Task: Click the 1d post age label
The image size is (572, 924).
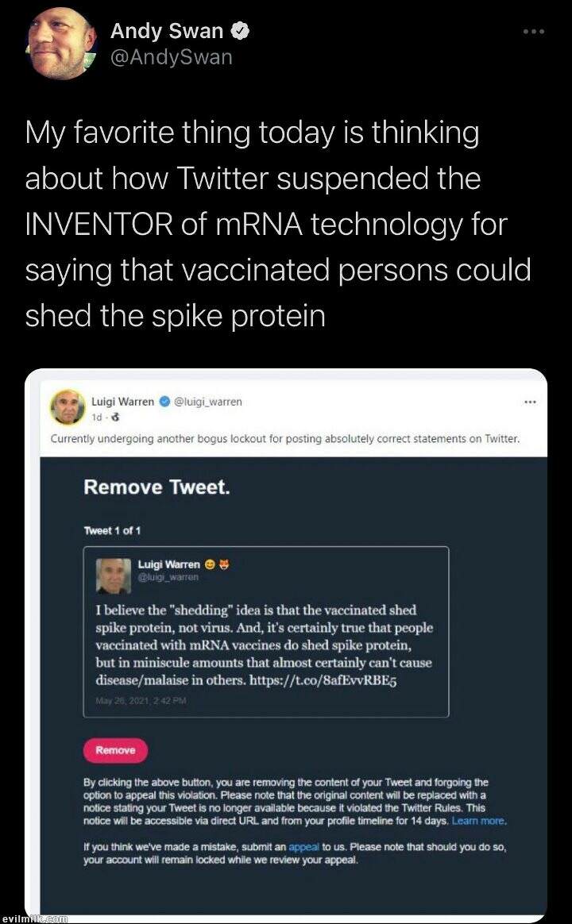Action: pyautogui.click(x=97, y=416)
